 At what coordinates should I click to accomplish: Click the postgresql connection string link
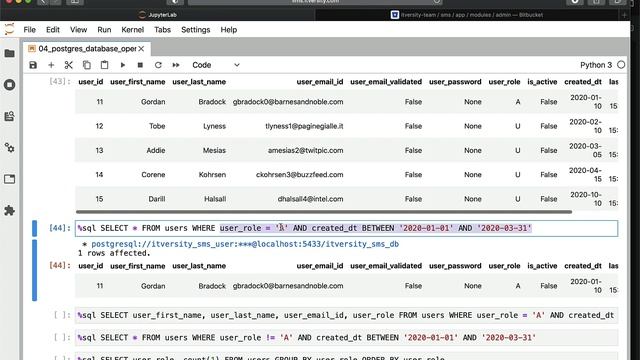click(245, 244)
